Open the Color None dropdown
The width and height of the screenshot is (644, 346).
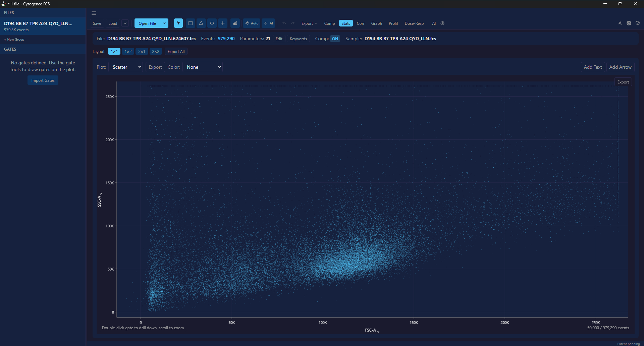[x=203, y=67]
